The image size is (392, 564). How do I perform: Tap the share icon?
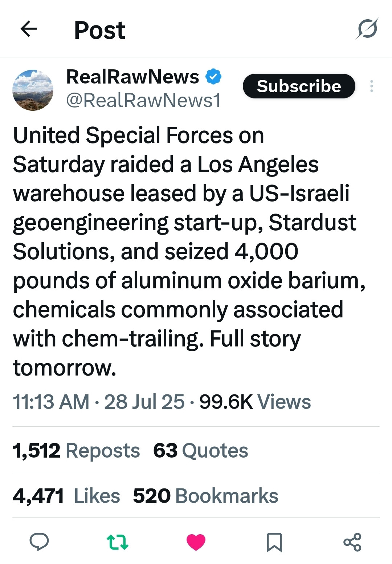coord(352,542)
